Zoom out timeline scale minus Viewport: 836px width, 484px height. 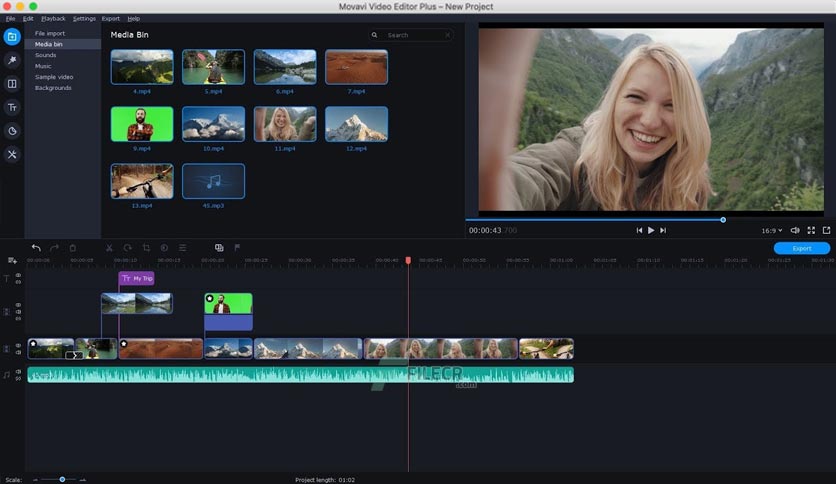click(35, 480)
